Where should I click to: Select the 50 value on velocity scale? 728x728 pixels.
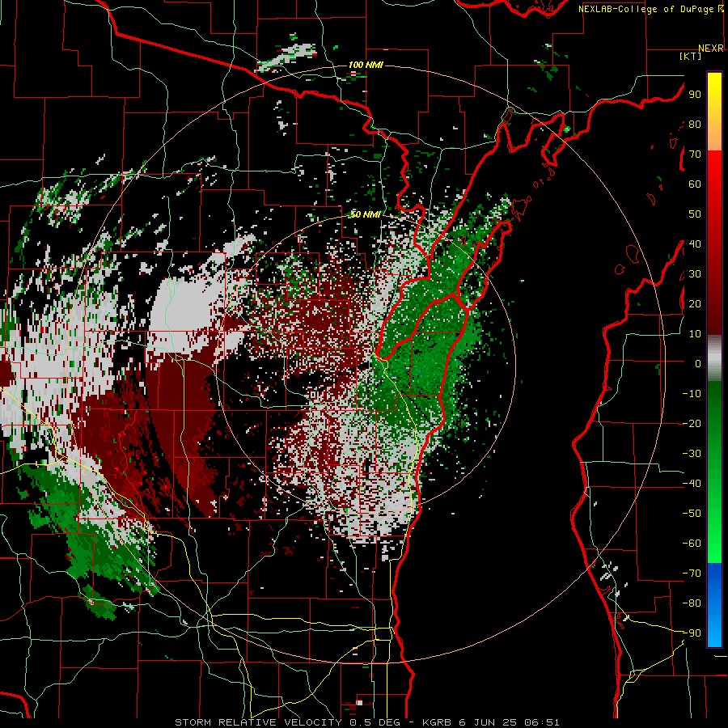point(695,214)
